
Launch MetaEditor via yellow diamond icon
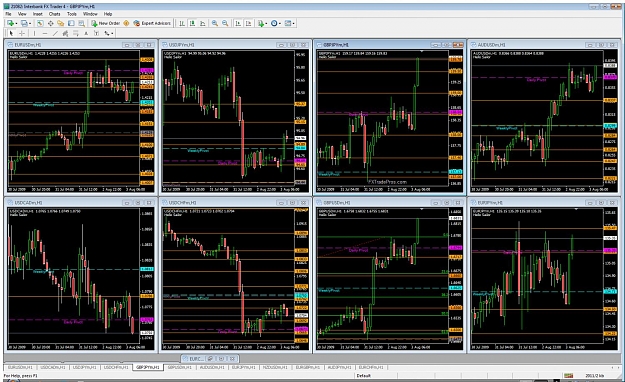[126, 23]
